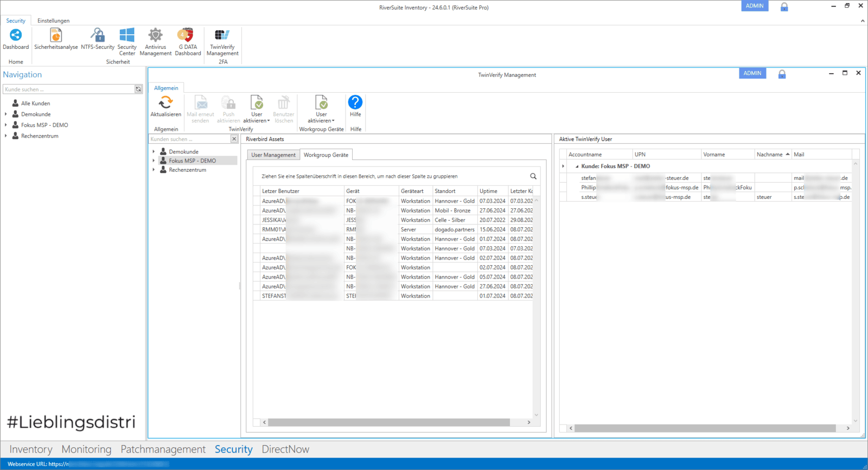
Task: Switch to Security ribbon tab
Action: tap(16, 21)
